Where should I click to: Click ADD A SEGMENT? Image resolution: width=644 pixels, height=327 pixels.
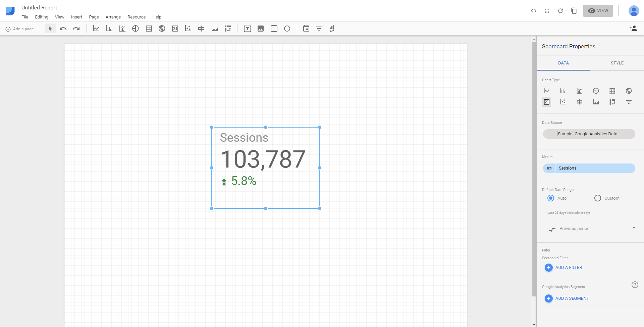[x=572, y=298]
